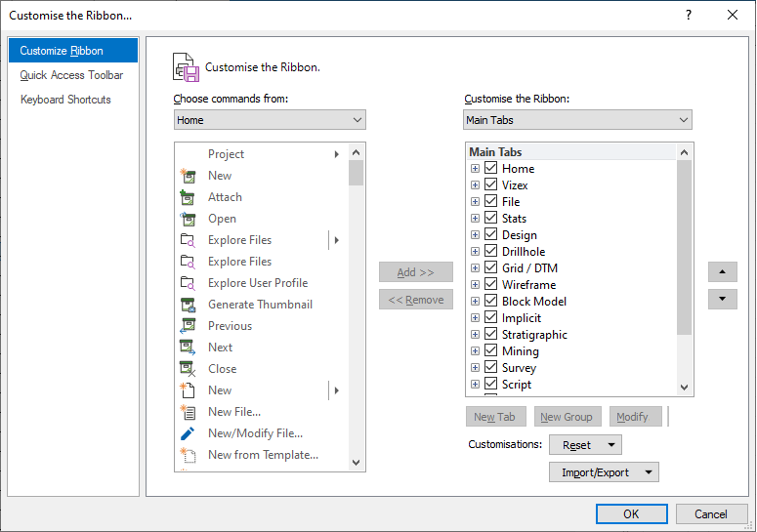Click the Generate Thumbnail icon
This screenshot has height=532, width=757.
pos(189,305)
